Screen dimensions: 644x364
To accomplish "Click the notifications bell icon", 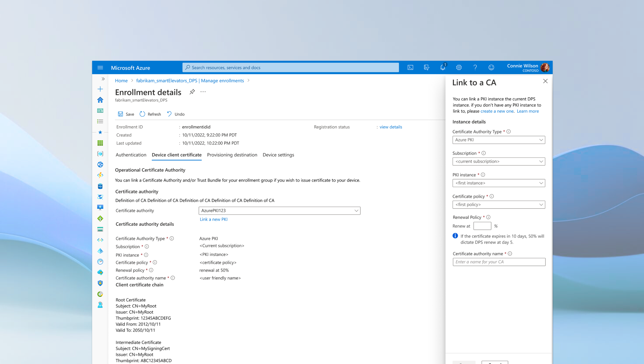I will pos(442,67).
